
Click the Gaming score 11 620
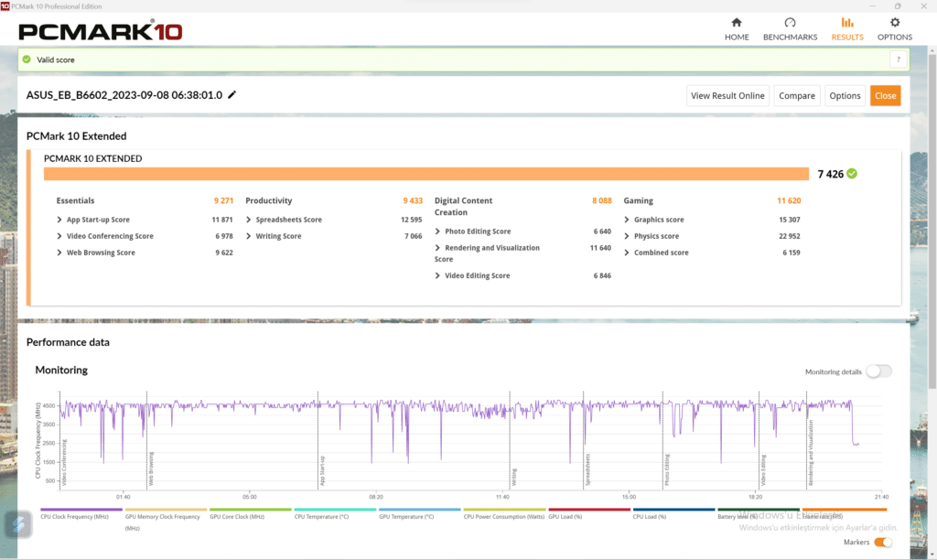[789, 200]
